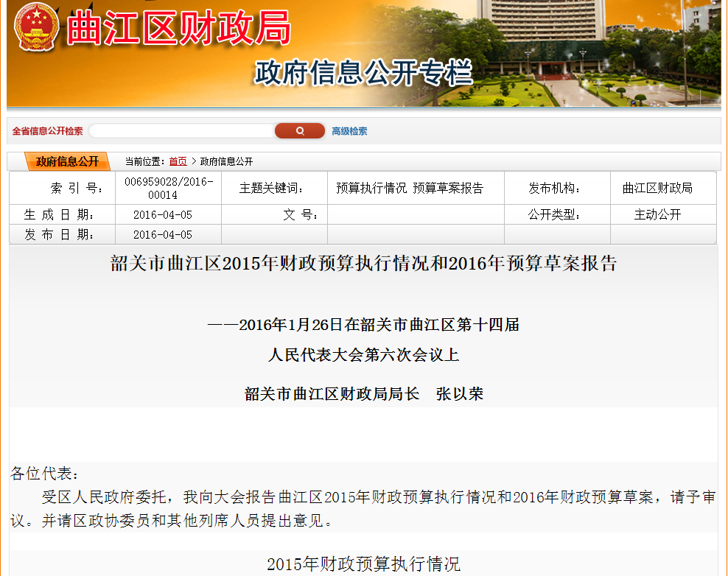
Task: Click the 文号 label cell
Action: pos(274,214)
